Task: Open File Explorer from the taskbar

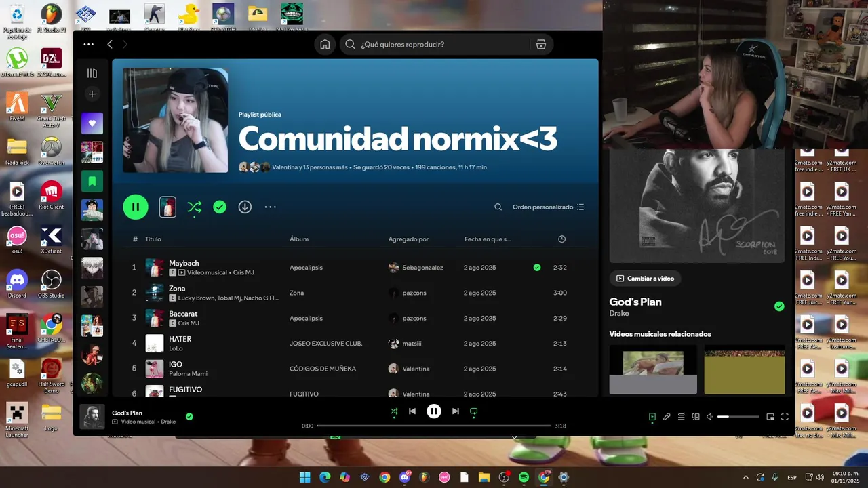Action: [x=484, y=477]
